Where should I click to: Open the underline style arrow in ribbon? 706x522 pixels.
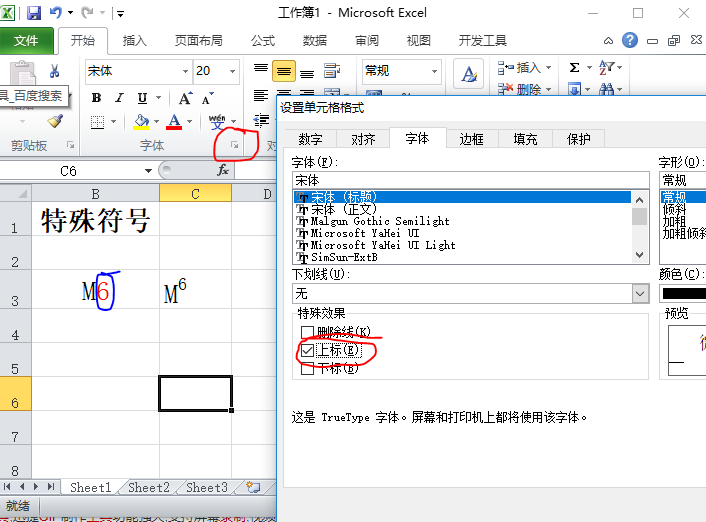point(158,98)
